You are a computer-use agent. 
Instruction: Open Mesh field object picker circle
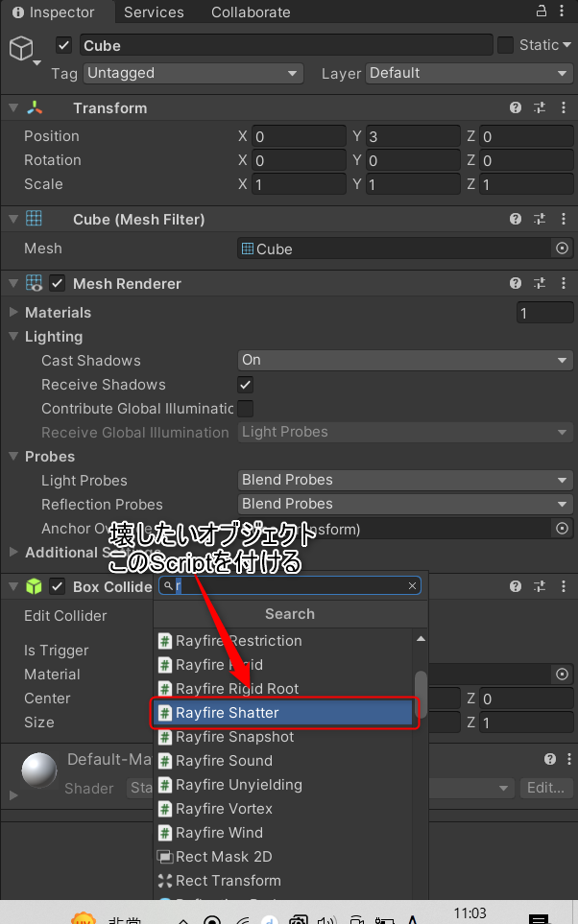(562, 249)
